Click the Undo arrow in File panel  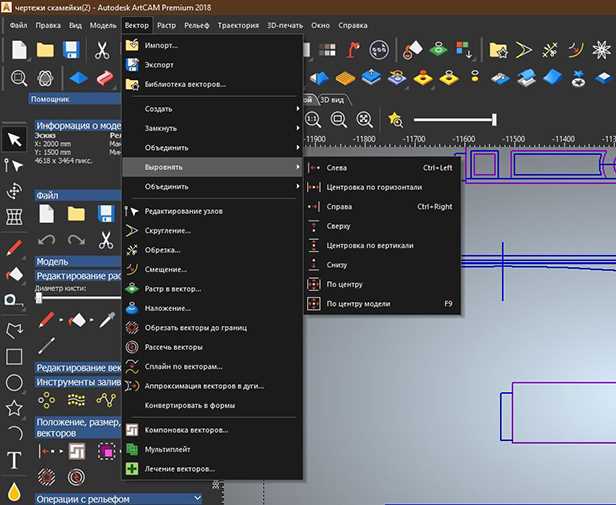(x=46, y=240)
